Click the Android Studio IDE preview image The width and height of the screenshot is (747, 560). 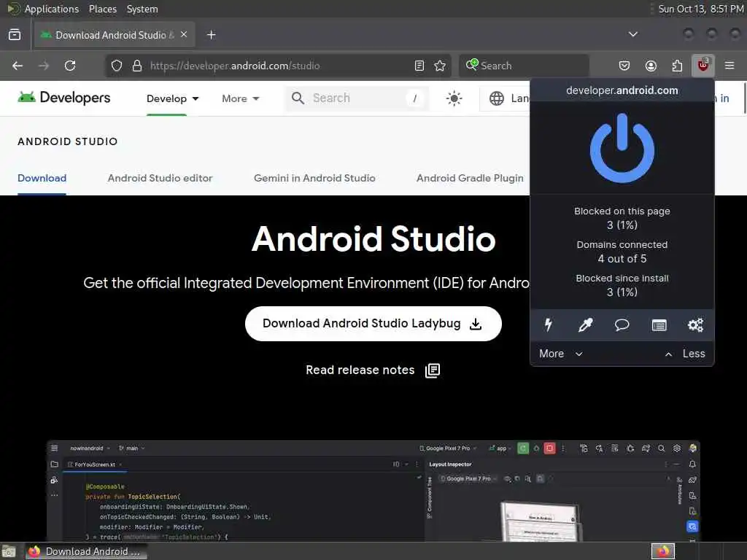373,491
